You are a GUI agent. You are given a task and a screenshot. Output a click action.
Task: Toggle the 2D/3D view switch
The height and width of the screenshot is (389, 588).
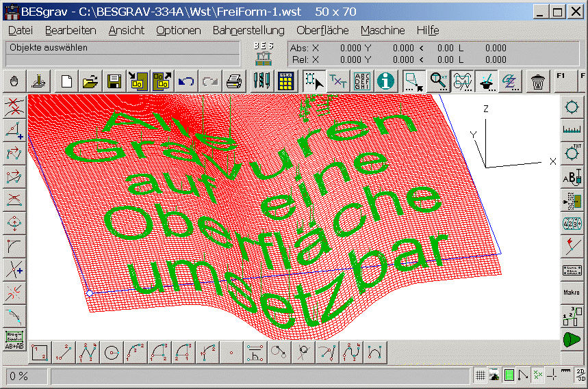pos(580,374)
